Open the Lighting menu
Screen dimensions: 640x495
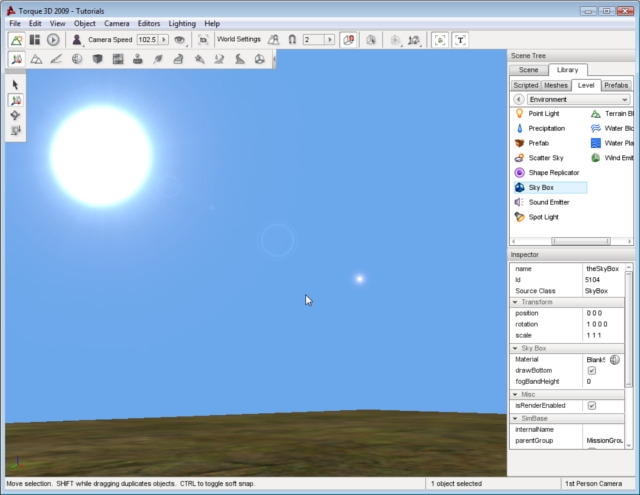tap(181, 23)
